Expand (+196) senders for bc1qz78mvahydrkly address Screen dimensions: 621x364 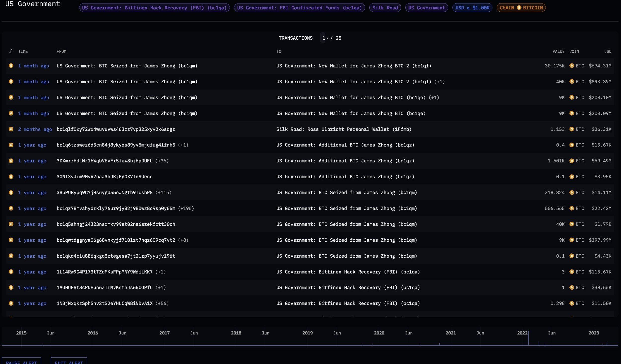[186, 208]
